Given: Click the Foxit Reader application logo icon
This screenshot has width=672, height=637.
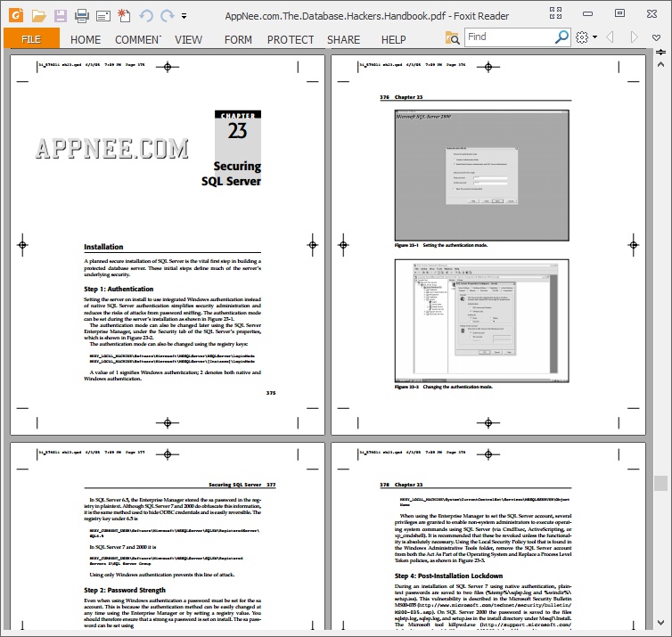Looking at the screenshot, I should (x=16, y=15).
